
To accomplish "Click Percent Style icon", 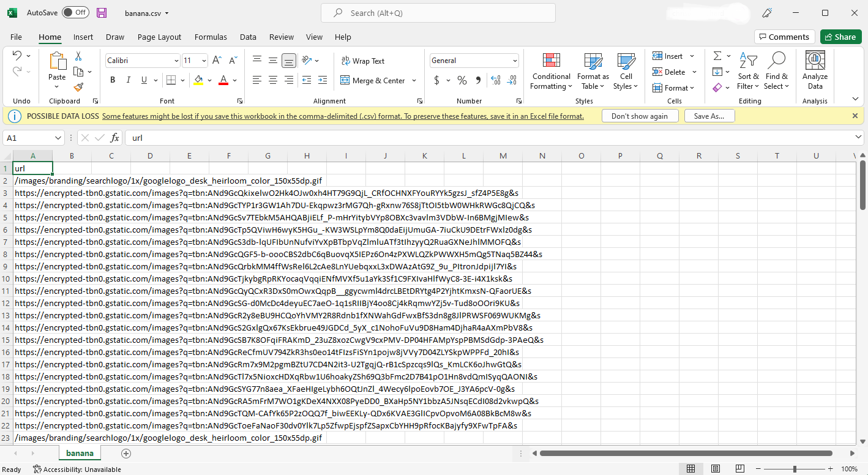I will tap(462, 80).
